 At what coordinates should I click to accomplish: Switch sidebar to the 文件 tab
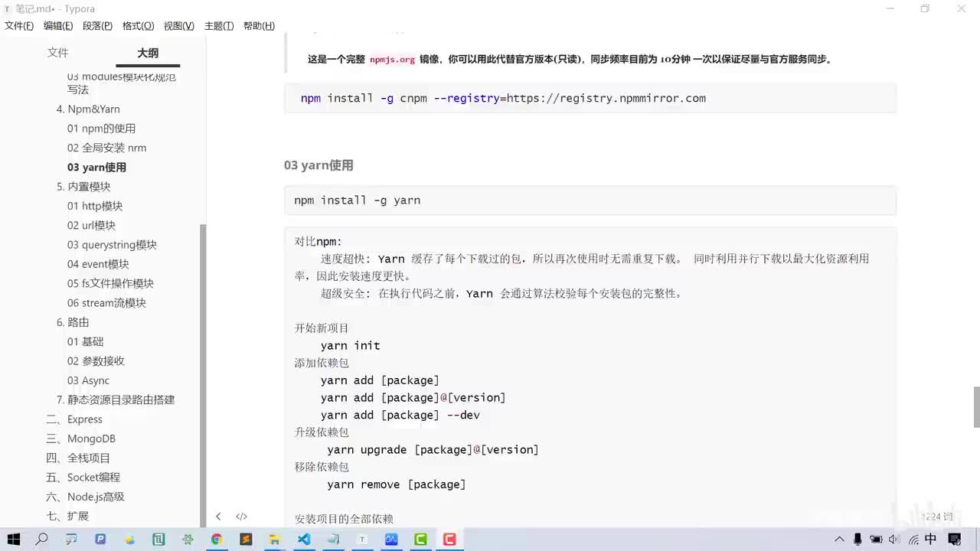click(x=57, y=53)
